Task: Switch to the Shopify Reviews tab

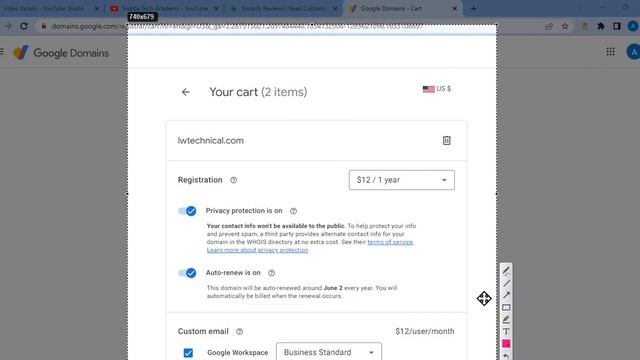Action: tap(284, 9)
